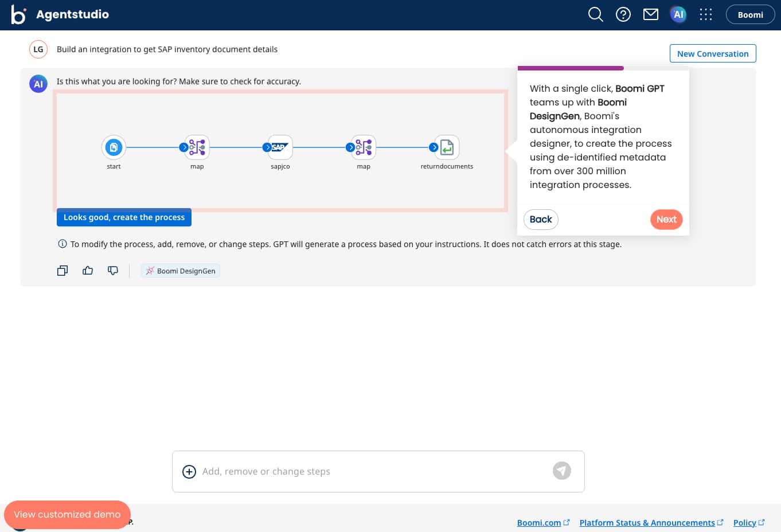Screen dimensions: 781x532
Task: Give the response a thumbs up
Action: [88, 271]
